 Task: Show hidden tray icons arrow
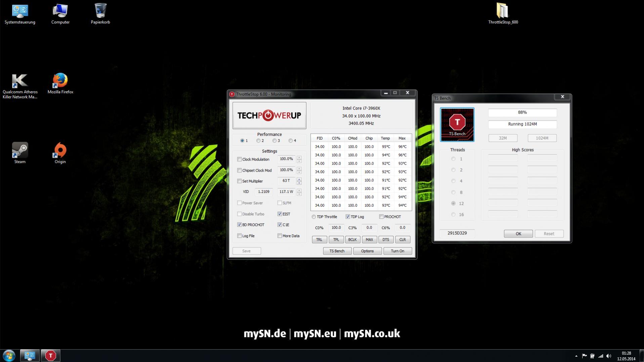coord(576,356)
